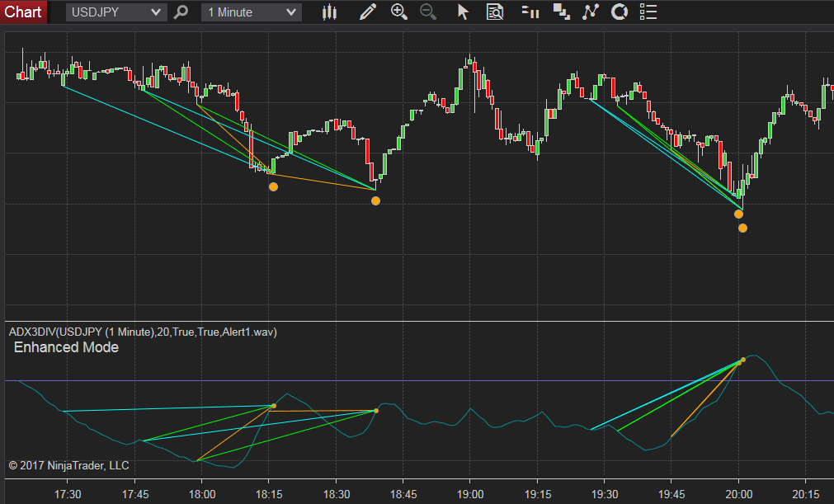834x504 pixels.
Task: Click the overlay objects icon
Action: 562,12
